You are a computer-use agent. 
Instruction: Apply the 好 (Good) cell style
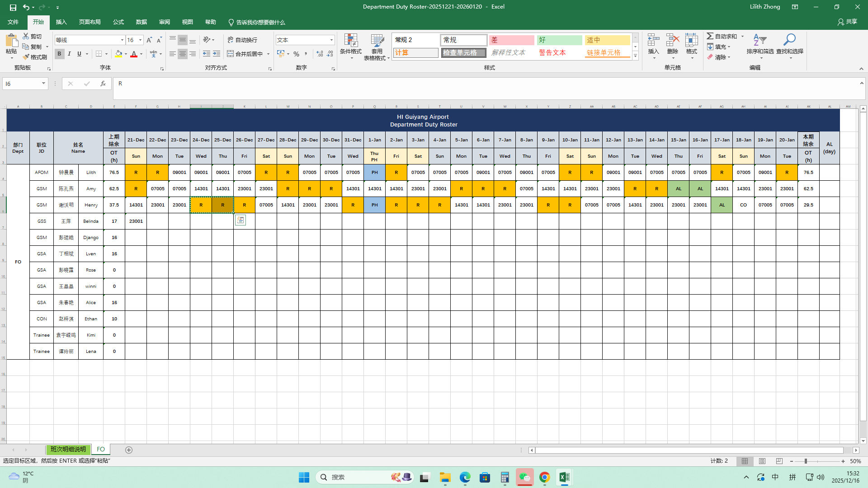point(559,40)
